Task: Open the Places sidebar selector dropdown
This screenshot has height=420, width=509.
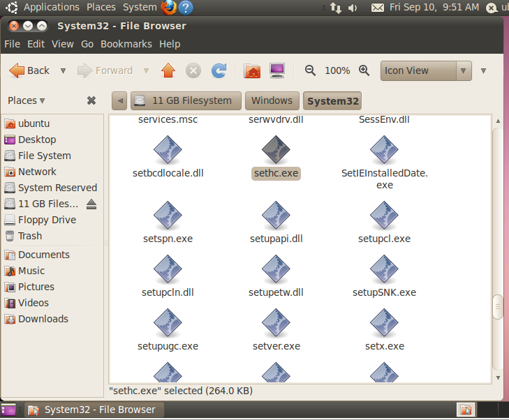Action: [x=26, y=100]
